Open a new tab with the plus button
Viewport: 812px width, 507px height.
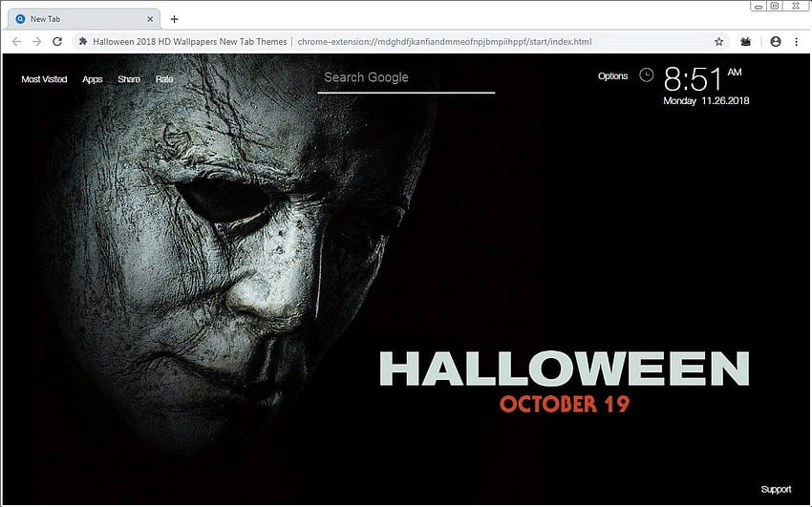tap(174, 19)
